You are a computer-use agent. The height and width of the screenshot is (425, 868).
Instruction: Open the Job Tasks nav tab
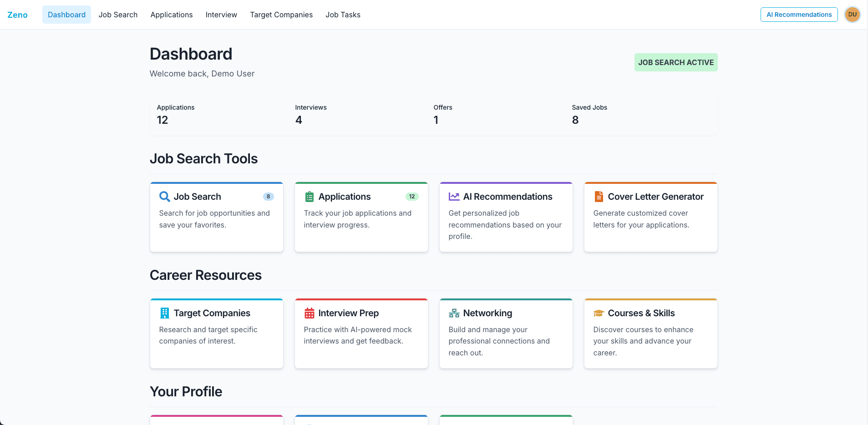click(343, 15)
